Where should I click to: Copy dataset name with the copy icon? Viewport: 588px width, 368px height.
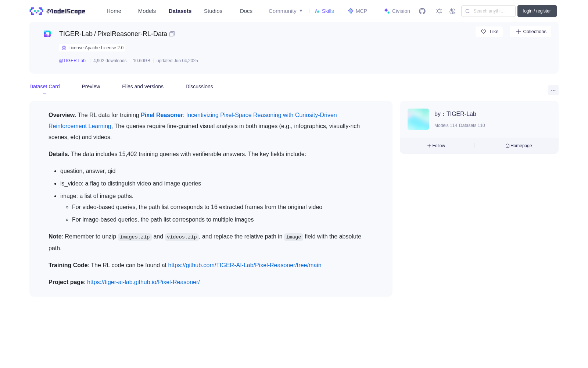tap(172, 34)
